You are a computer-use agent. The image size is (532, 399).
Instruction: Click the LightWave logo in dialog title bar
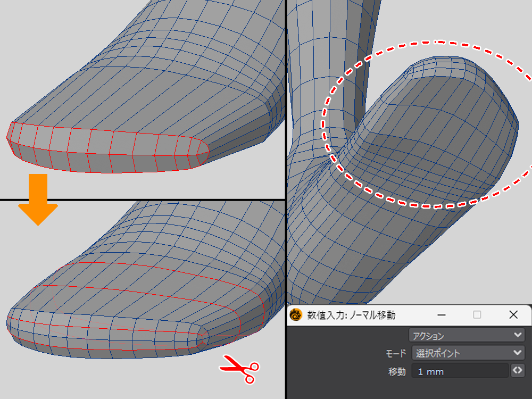[x=295, y=315]
